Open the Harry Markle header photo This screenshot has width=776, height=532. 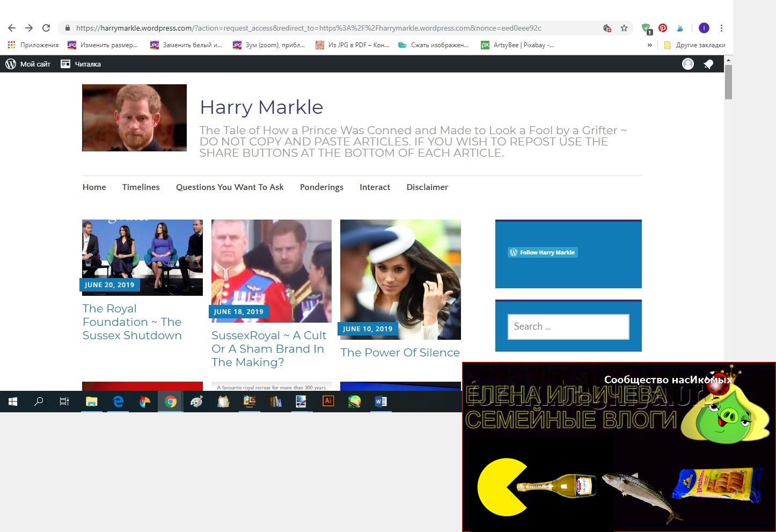pyautogui.click(x=134, y=118)
